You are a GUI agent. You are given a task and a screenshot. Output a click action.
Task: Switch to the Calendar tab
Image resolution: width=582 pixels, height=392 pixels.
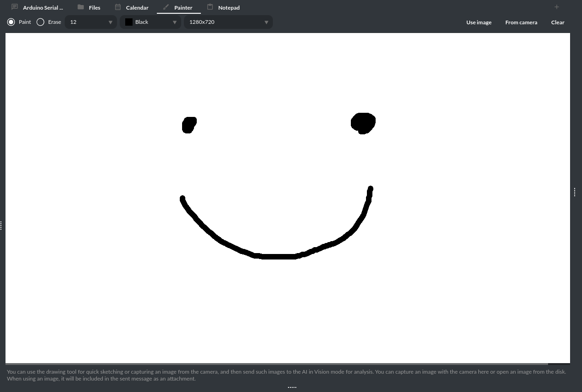(x=137, y=7)
